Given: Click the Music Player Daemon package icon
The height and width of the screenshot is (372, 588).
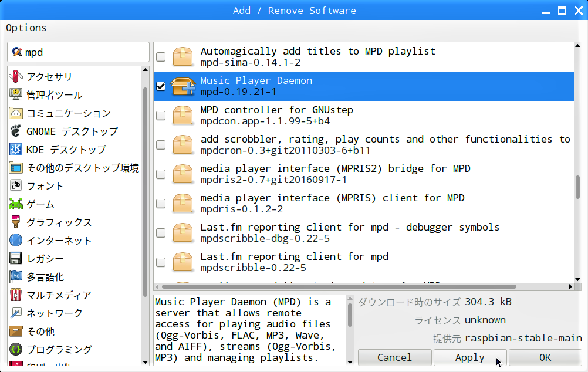Looking at the screenshot, I should tap(183, 86).
